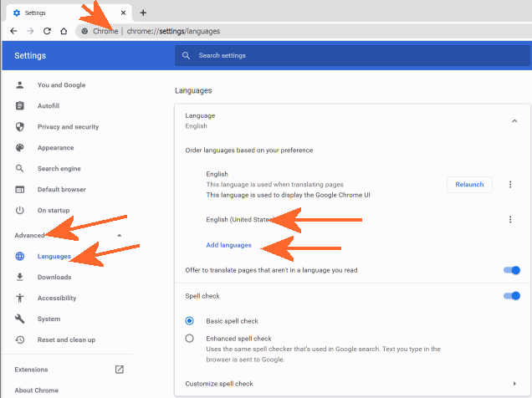Select Enhanced spell check radio button
The image size is (532, 398).
(x=190, y=339)
